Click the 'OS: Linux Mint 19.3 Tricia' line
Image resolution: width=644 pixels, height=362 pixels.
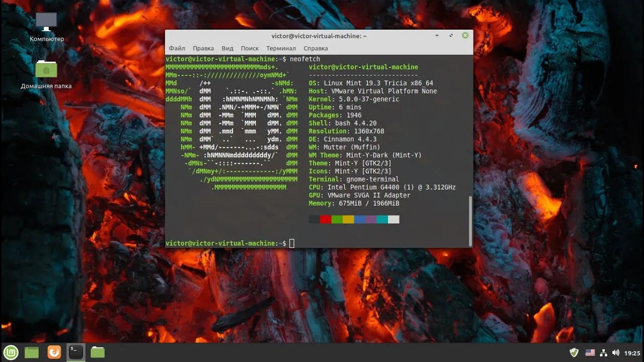click(371, 83)
